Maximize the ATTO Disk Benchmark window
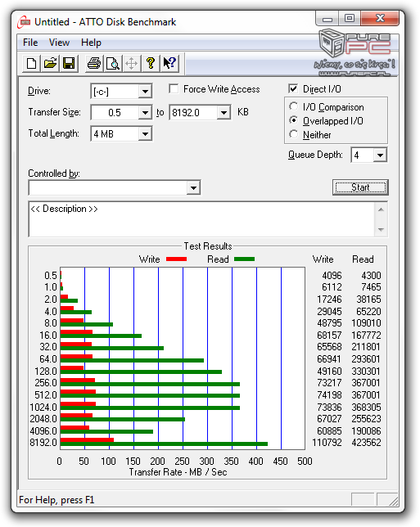 (350, 19)
